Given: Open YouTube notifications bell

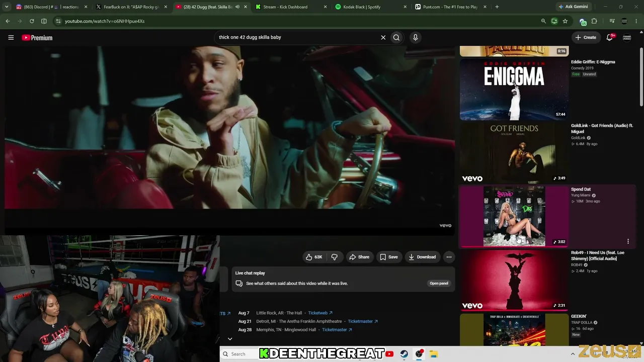Looking at the screenshot, I should (x=609, y=37).
